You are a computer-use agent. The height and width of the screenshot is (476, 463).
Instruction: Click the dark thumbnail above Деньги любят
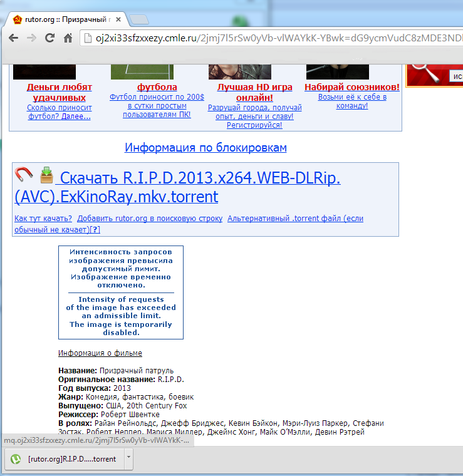[x=44, y=72]
